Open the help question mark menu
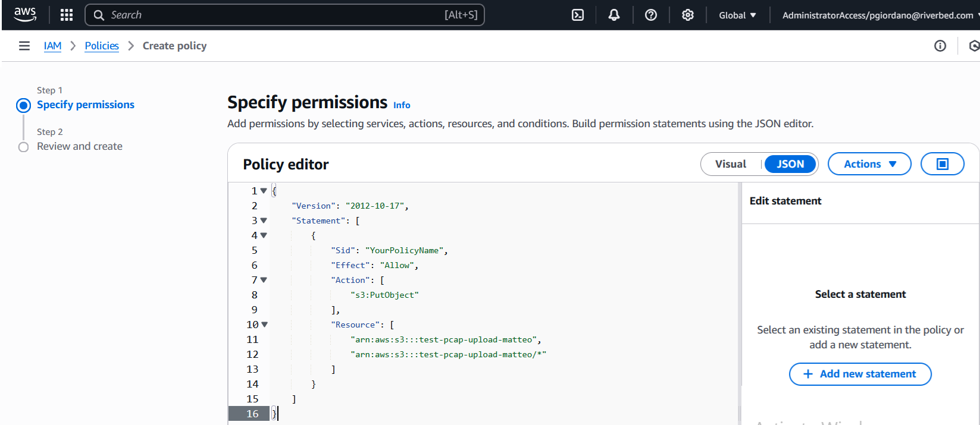 coord(650,15)
